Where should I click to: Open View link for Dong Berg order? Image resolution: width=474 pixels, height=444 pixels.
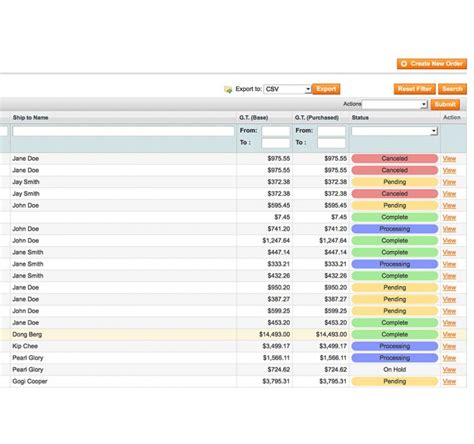click(x=449, y=335)
